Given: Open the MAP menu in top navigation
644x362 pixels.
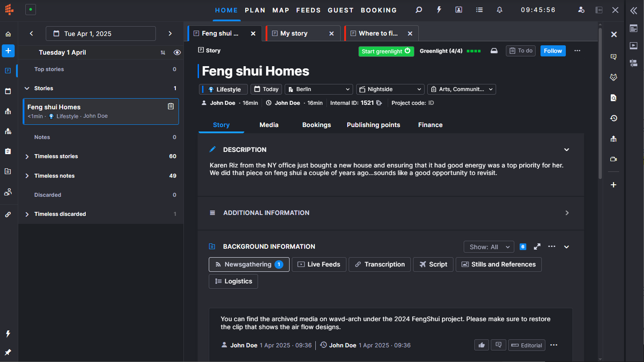Looking at the screenshot, I should (281, 10).
